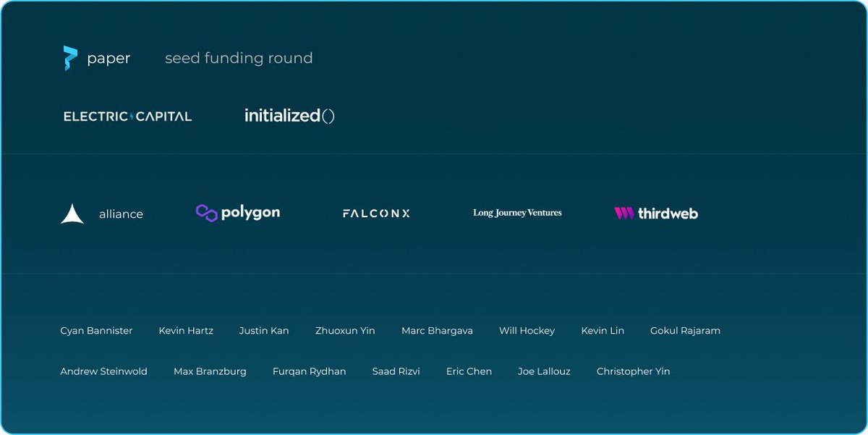The height and width of the screenshot is (435, 868).
Task: Select the name Will Hockey
Action: (527, 331)
